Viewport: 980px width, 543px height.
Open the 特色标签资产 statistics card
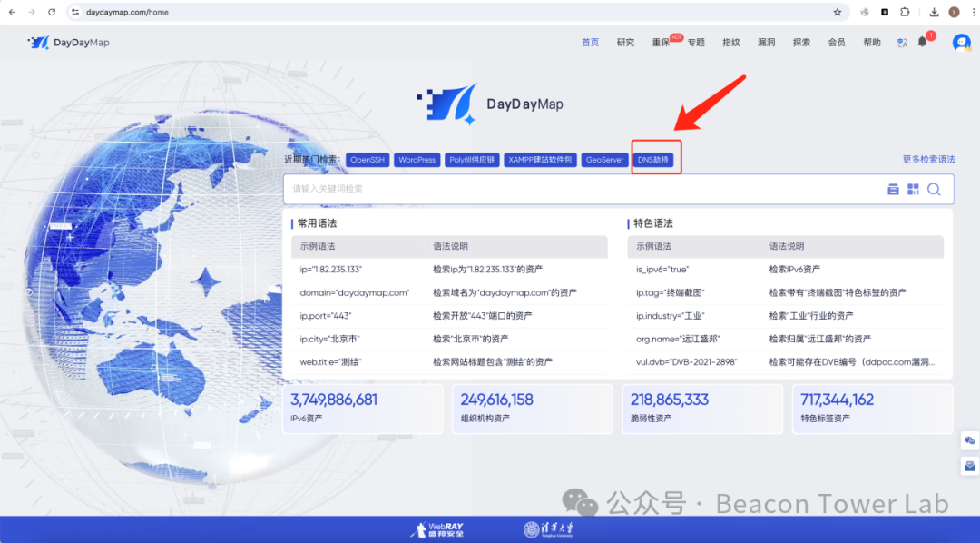(873, 409)
